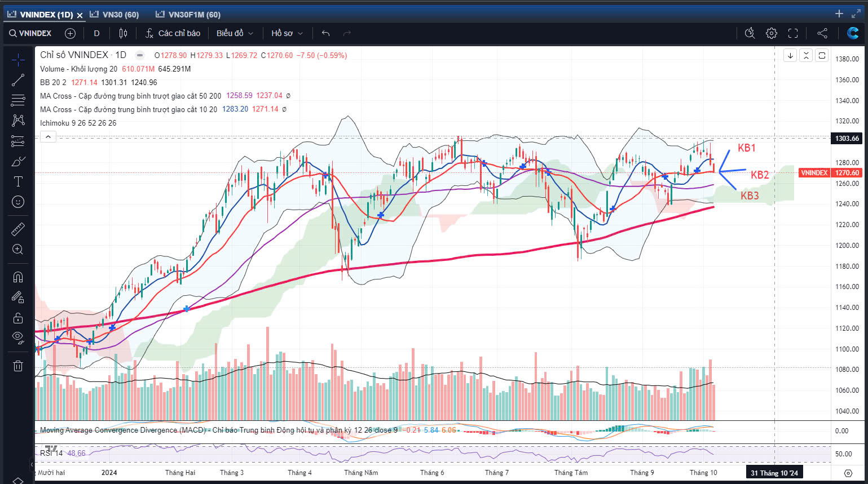This screenshot has height=484, width=868.
Task: Select the crosshair cursor tool
Action: [x=18, y=60]
